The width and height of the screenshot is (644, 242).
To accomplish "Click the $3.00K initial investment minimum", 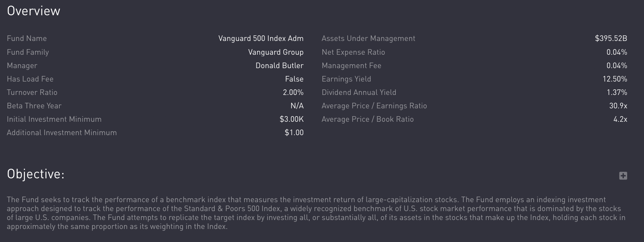I will (292, 119).
